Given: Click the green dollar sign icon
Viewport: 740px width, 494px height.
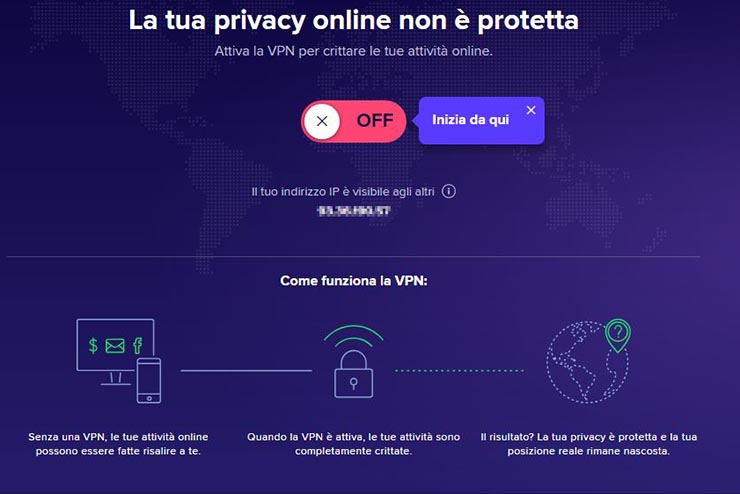Looking at the screenshot, I should [93, 346].
